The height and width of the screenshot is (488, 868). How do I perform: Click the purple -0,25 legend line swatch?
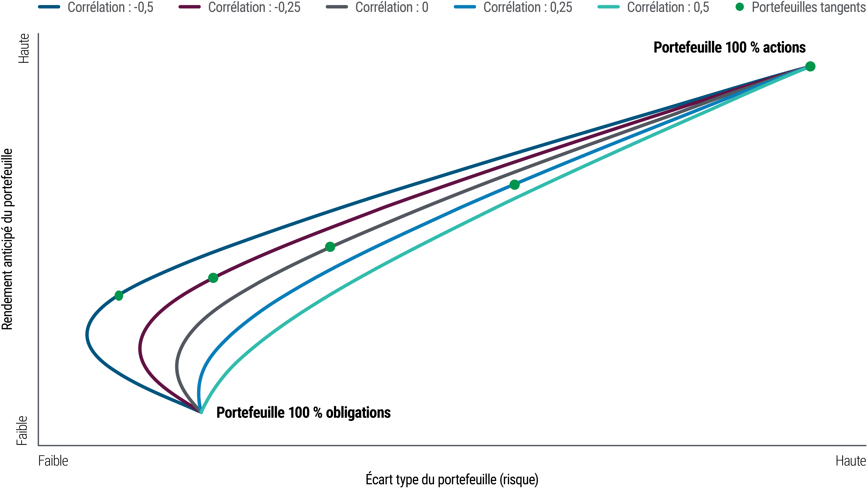pos(190,7)
